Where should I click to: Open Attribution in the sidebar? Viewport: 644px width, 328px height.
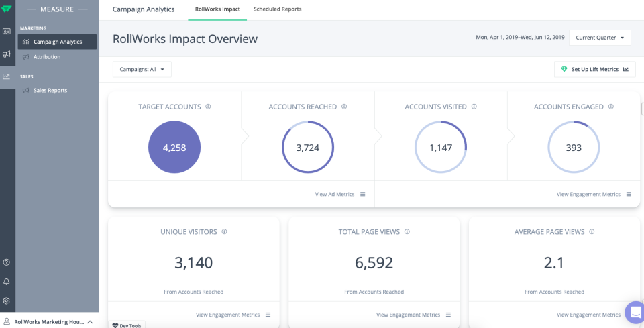click(47, 57)
